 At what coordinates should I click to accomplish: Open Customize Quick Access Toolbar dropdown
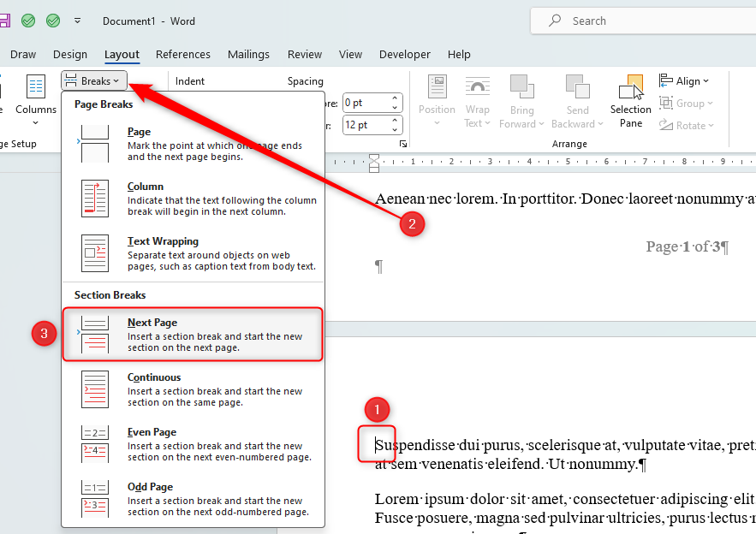tap(77, 21)
